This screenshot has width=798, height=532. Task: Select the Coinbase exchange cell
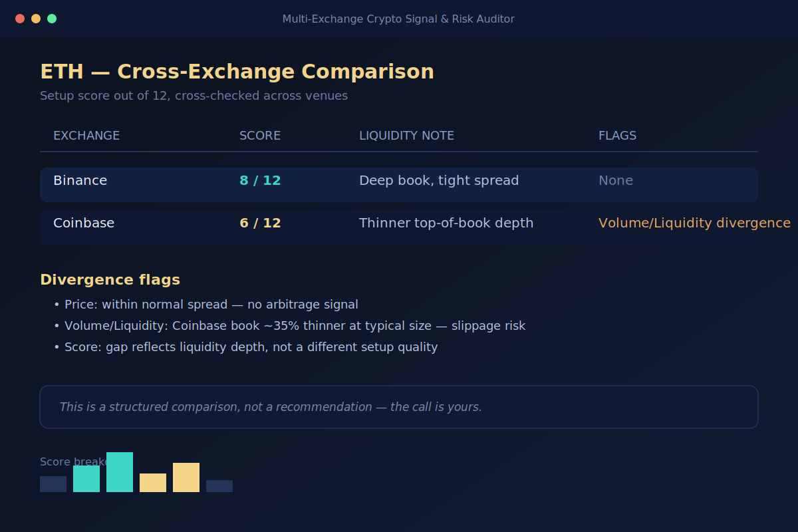coord(84,223)
